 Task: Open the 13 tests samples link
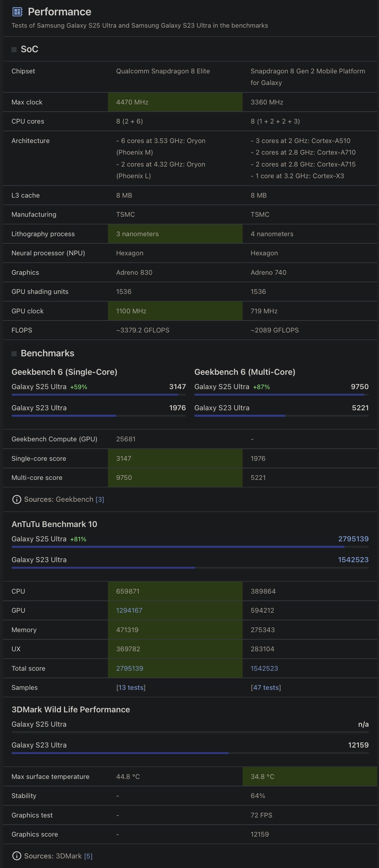point(131,687)
